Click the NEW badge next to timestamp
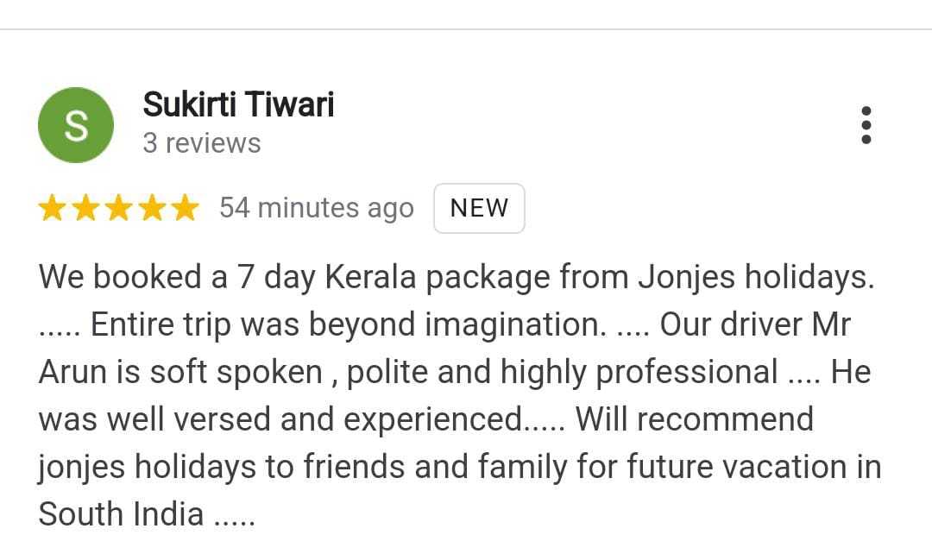Screen dimensions: 932x560 (479, 209)
